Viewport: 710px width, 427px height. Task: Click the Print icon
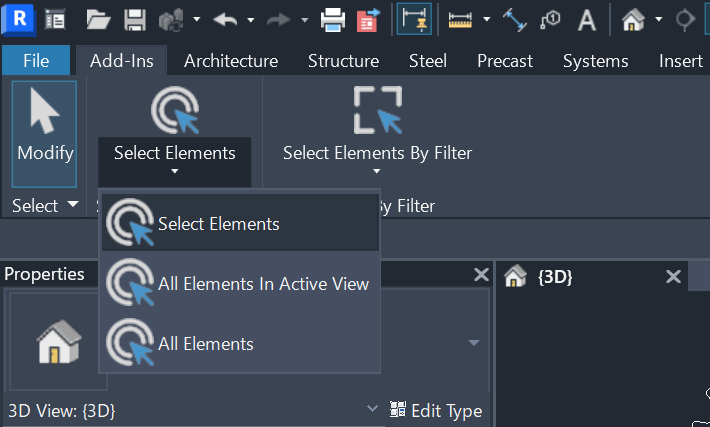[x=333, y=18]
